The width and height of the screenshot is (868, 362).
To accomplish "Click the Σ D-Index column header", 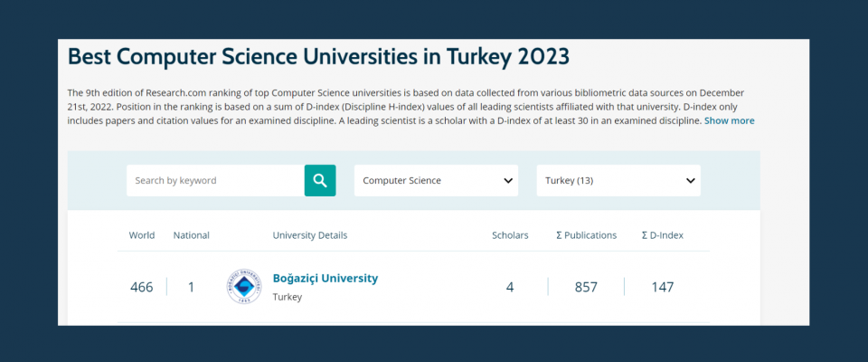I will [x=662, y=235].
